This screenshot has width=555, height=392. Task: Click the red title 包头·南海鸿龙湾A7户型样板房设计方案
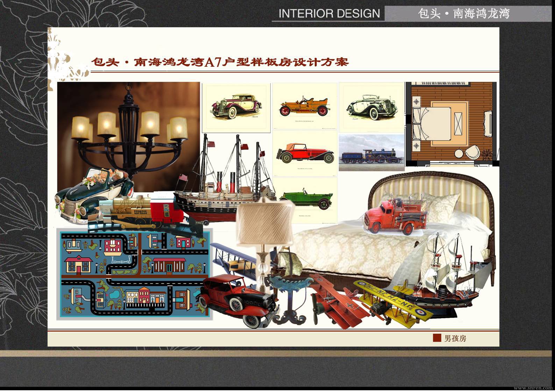click(x=220, y=62)
